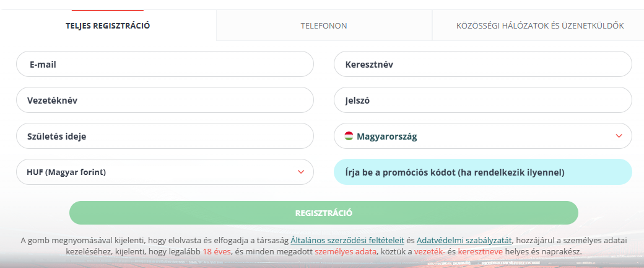Viewport: 644px width, 268px height.
Task: Expand the currency chevron arrow
Action: coord(301,172)
